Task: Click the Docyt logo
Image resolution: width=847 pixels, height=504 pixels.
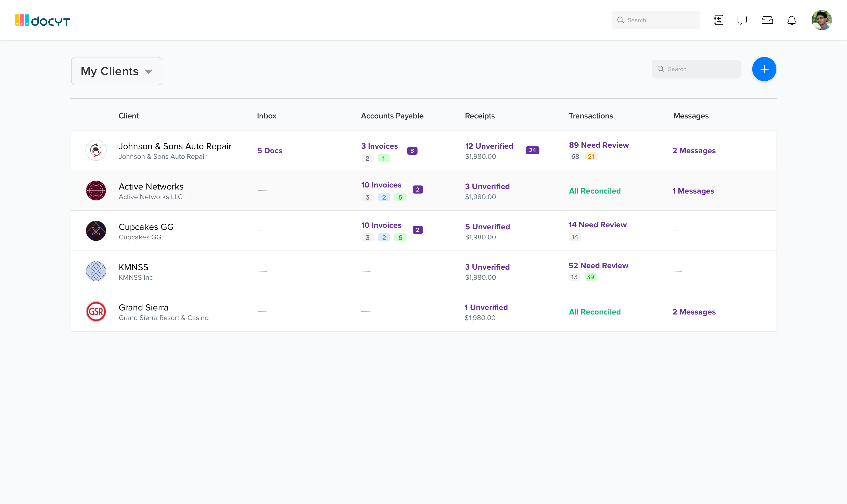Action: [x=42, y=20]
